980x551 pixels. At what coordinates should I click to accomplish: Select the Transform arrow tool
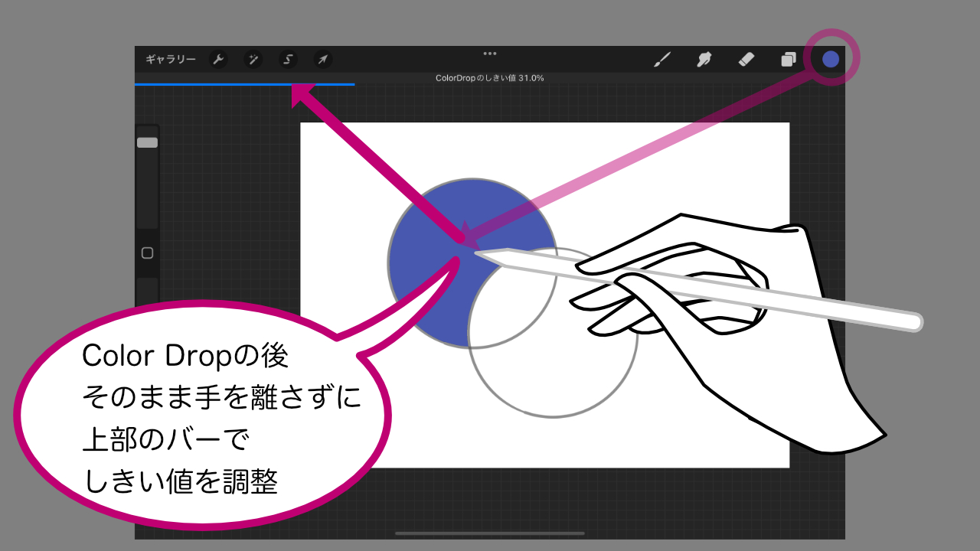(x=323, y=60)
